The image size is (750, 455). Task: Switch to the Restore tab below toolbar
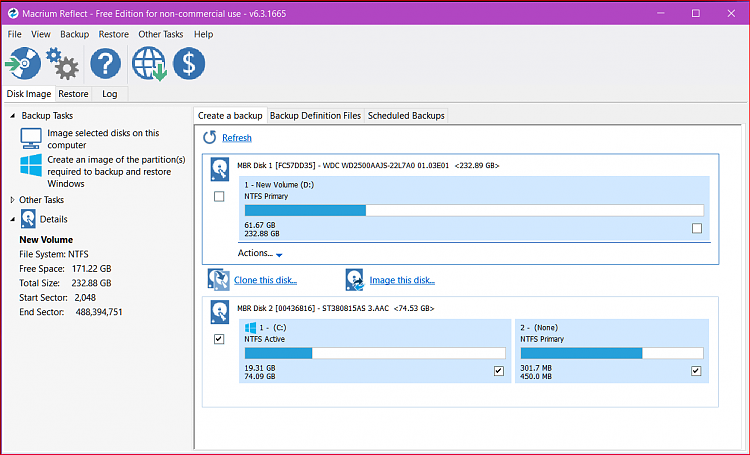[x=73, y=94]
